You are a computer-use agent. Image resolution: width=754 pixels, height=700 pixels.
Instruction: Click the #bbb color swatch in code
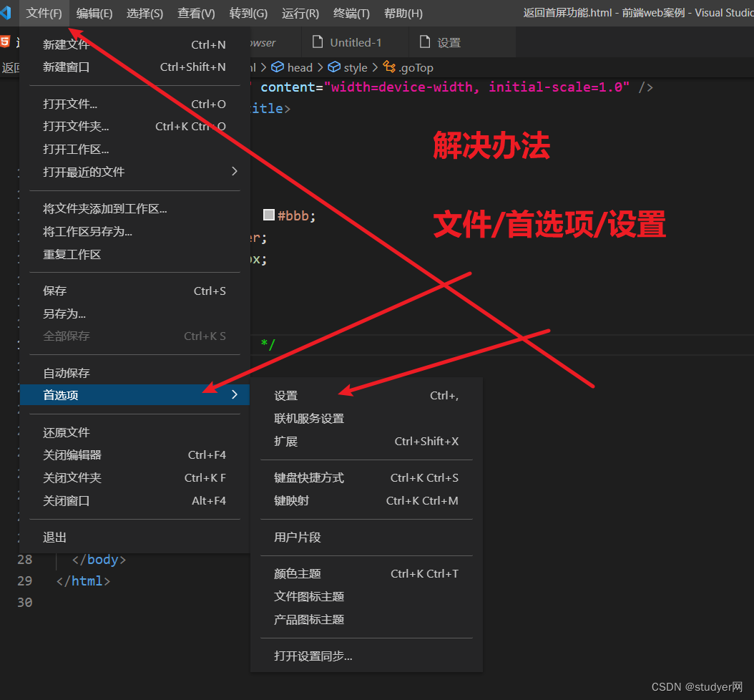pyautogui.click(x=269, y=215)
